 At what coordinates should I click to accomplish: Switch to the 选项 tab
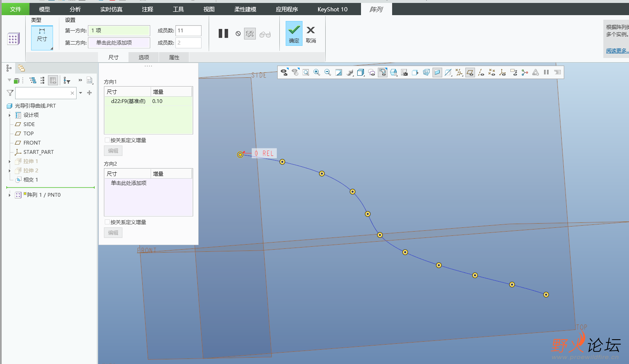(143, 57)
